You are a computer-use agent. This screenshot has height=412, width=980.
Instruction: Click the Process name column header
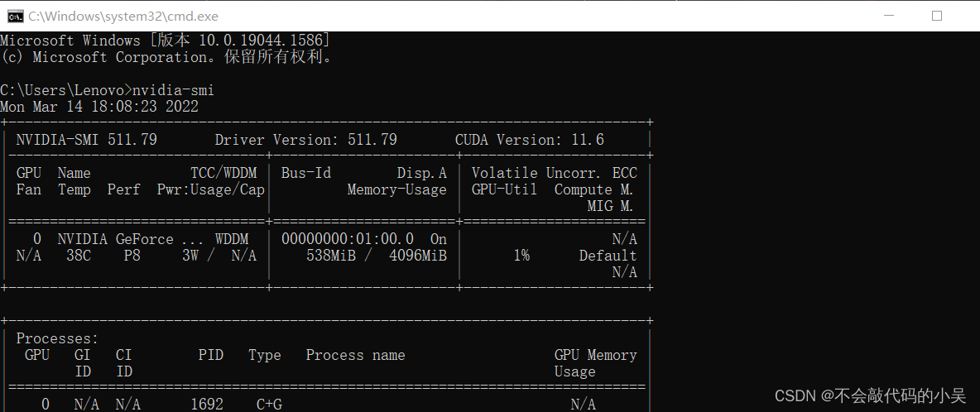coord(356,355)
